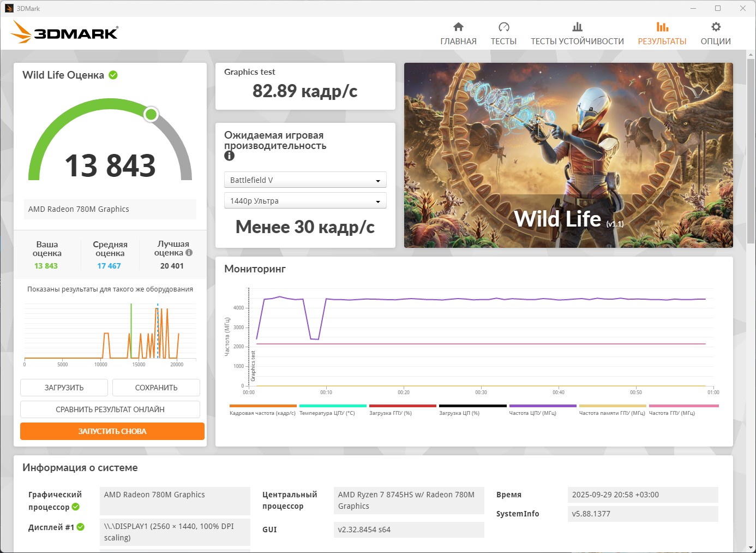Click the Информация о системе heading

pos(80,468)
